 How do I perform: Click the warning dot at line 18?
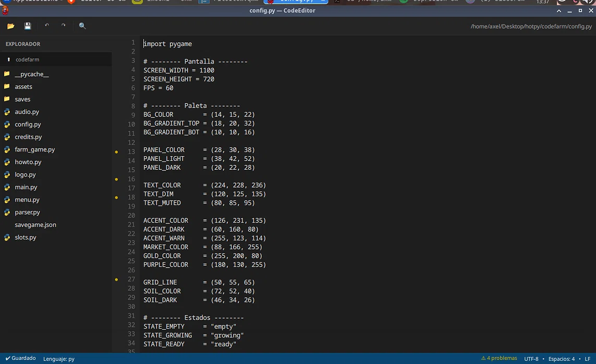(x=116, y=197)
